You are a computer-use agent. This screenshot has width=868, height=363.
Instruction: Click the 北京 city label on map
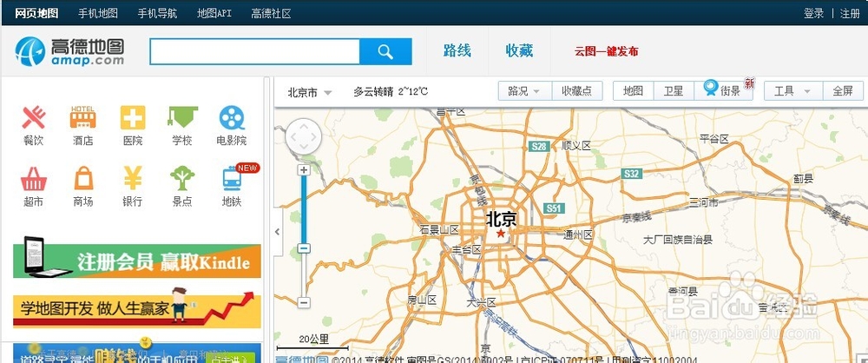point(501,219)
